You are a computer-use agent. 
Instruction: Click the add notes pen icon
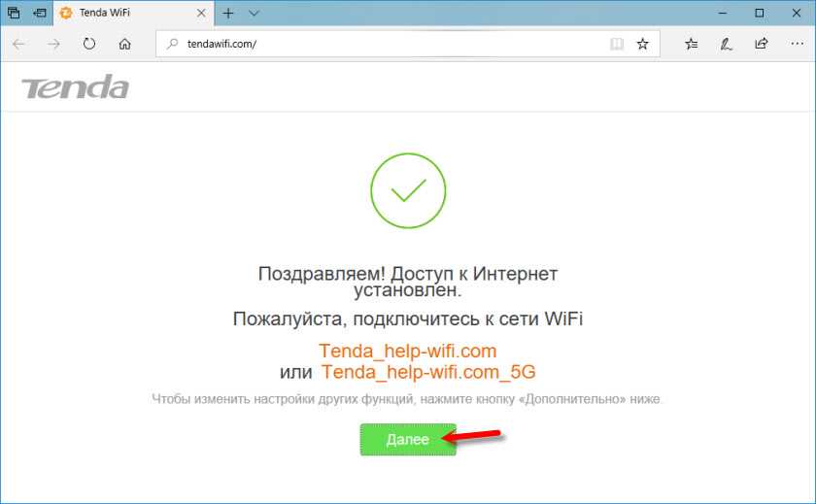726,45
